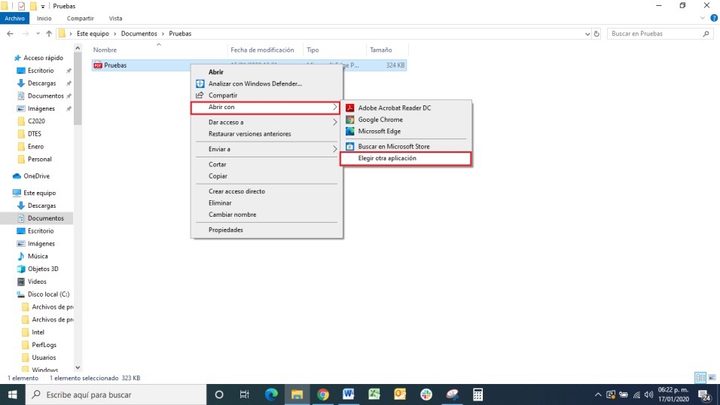Viewport: 720px width, 405px height.
Task: Sort by the Nombre column header
Action: [x=105, y=49]
